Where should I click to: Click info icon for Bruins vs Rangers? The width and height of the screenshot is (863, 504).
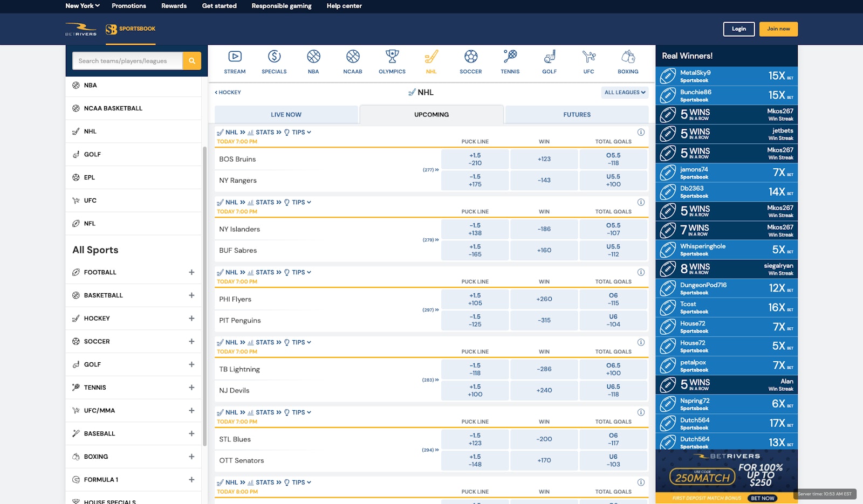click(641, 132)
